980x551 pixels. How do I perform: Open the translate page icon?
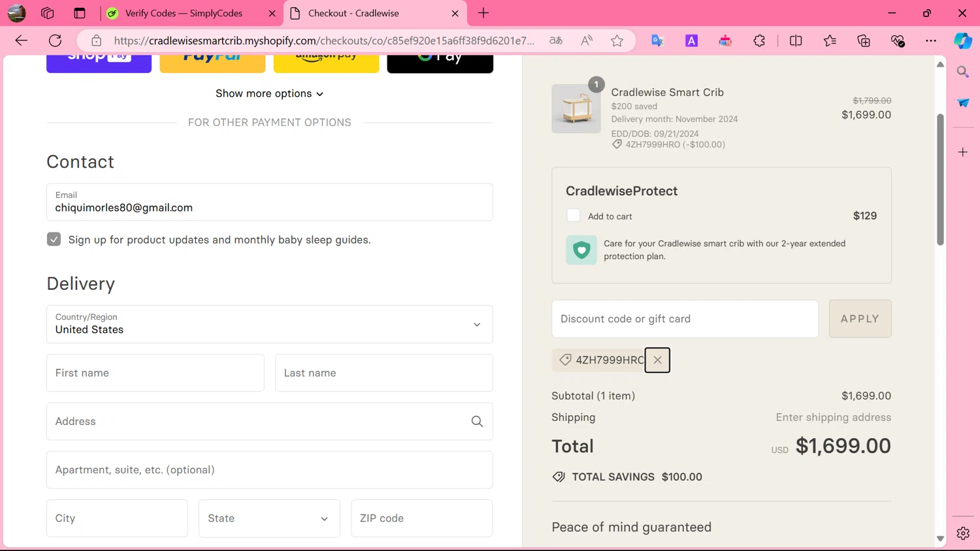(556, 40)
